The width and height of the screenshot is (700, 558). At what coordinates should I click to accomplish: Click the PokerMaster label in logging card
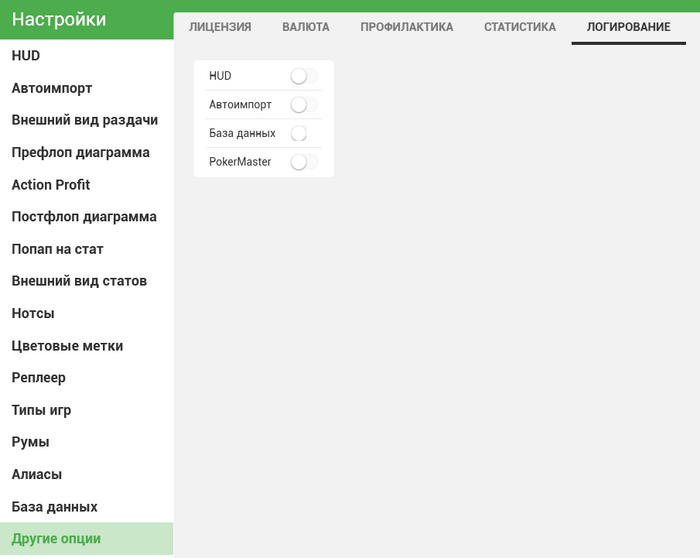click(x=240, y=162)
